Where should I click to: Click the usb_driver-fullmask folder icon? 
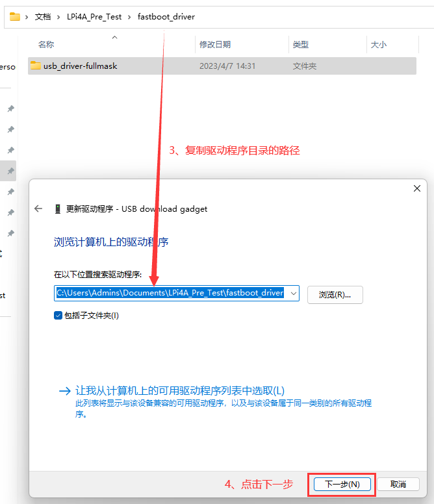pos(36,66)
